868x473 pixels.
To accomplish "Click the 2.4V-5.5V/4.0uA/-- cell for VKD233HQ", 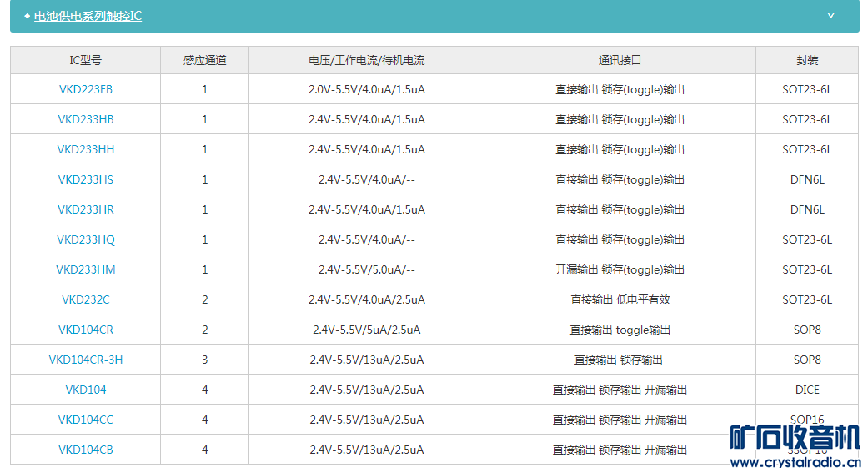I will pyautogui.click(x=367, y=239).
